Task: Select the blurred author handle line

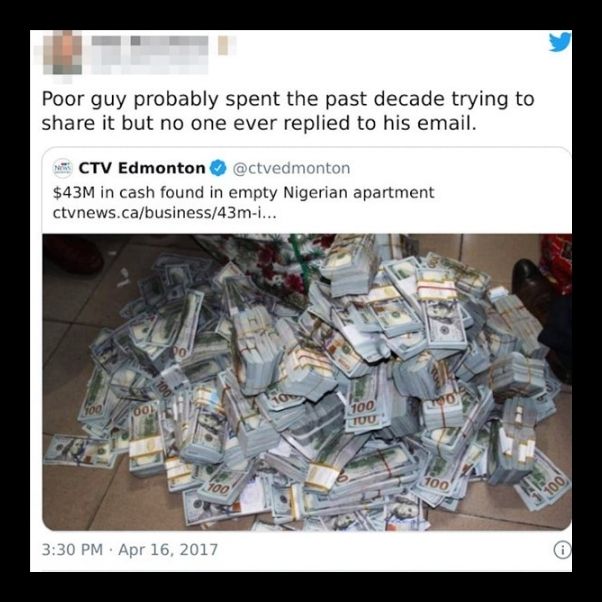Action: (x=150, y=65)
